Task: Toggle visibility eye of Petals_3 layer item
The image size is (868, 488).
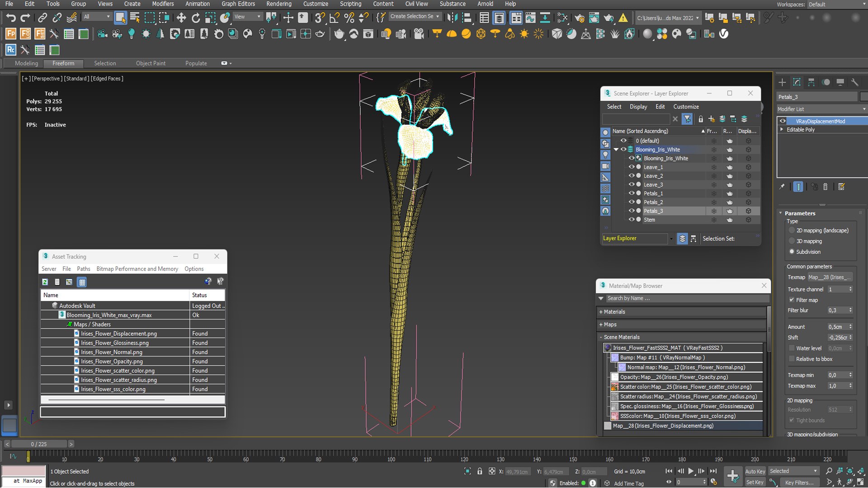Action: (x=632, y=211)
